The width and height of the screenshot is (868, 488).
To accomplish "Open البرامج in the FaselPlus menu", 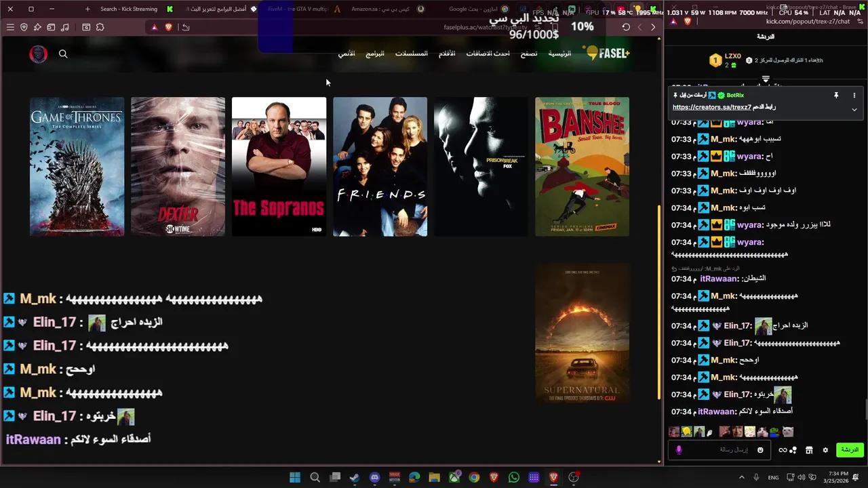I will click(375, 54).
